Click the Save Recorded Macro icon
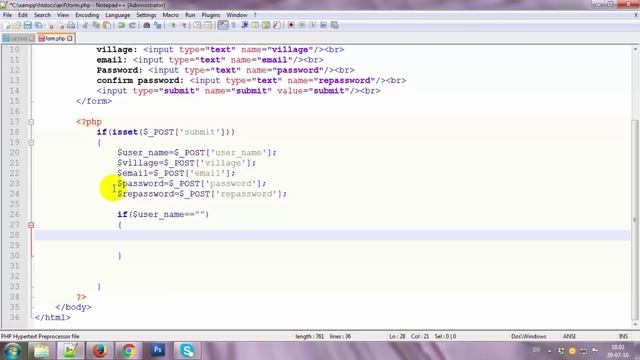This screenshot has height=360, width=640. coord(334,25)
